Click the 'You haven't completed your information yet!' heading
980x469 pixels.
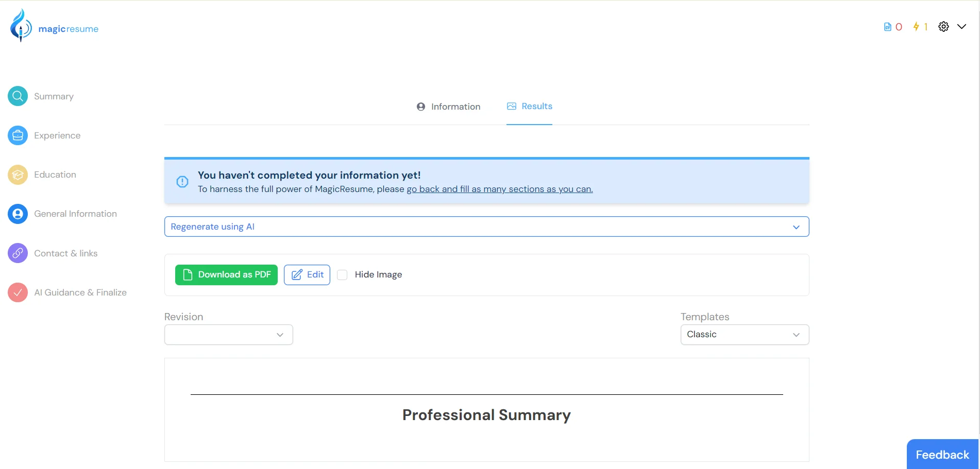[309, 175]
